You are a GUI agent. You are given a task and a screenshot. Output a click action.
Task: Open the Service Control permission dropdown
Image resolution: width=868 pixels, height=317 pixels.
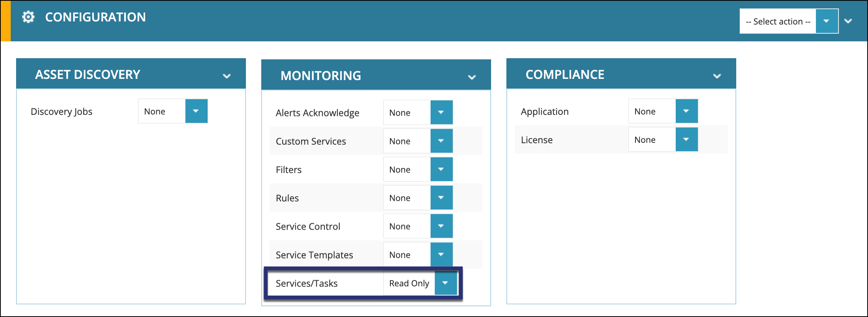(418, 226)
